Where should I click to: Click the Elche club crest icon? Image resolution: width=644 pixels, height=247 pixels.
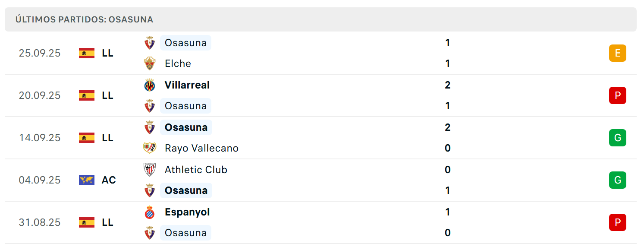coord(150,63)
